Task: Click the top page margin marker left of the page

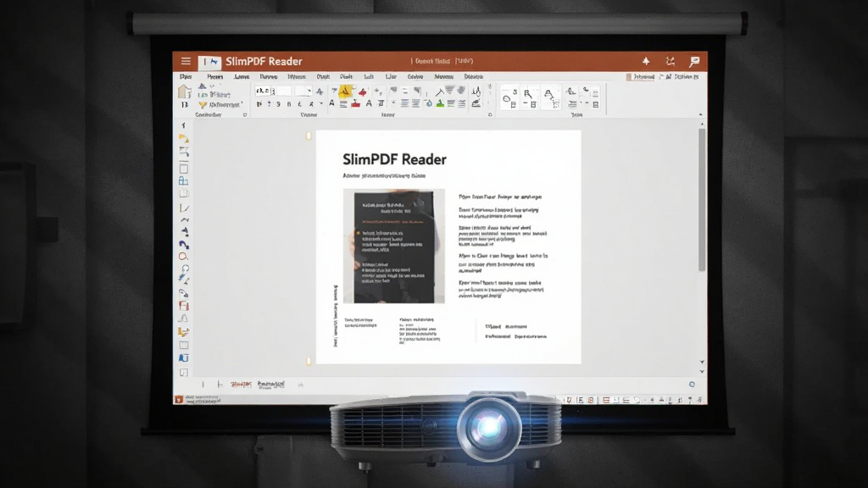Action: tap(309, 136)
